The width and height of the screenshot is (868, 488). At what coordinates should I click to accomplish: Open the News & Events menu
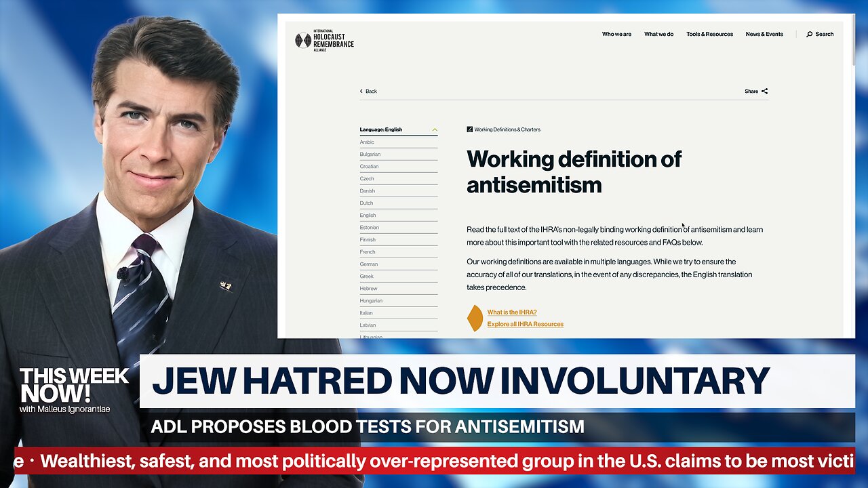click(x=764, y=34)
